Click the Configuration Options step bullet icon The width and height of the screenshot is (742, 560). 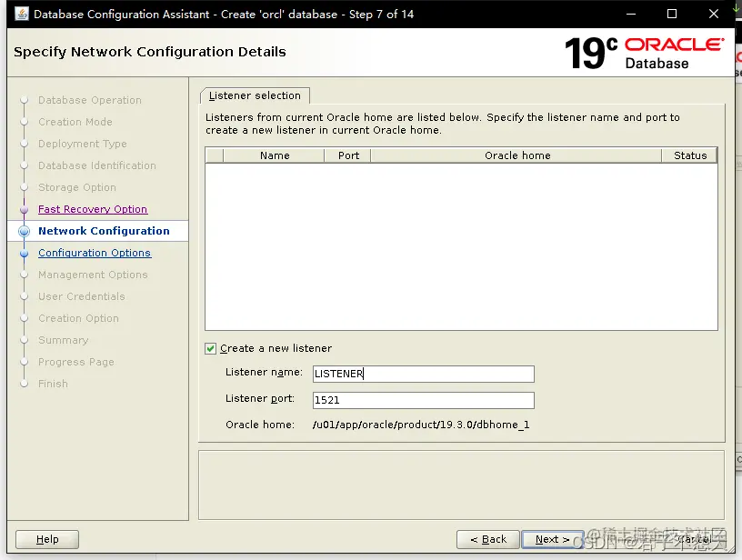[25, 253]
